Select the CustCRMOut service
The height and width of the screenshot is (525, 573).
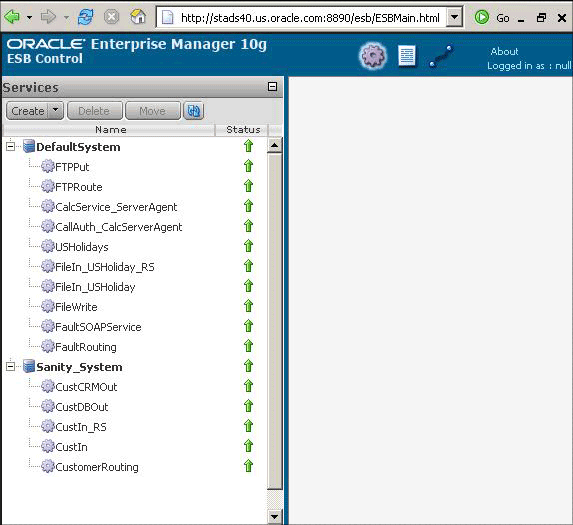point(86,387)
